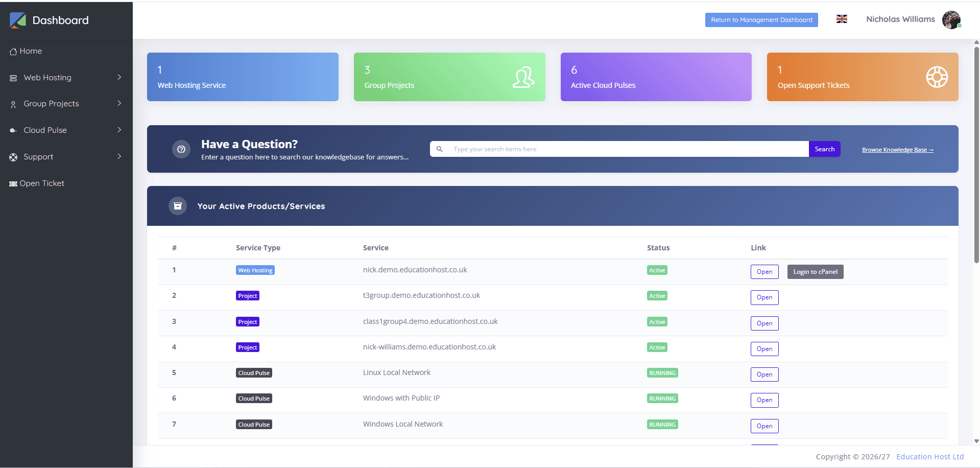Click the Open Ticket ticket icon
The width and height of the screenshot is (980, 468).
pos(13,184)
